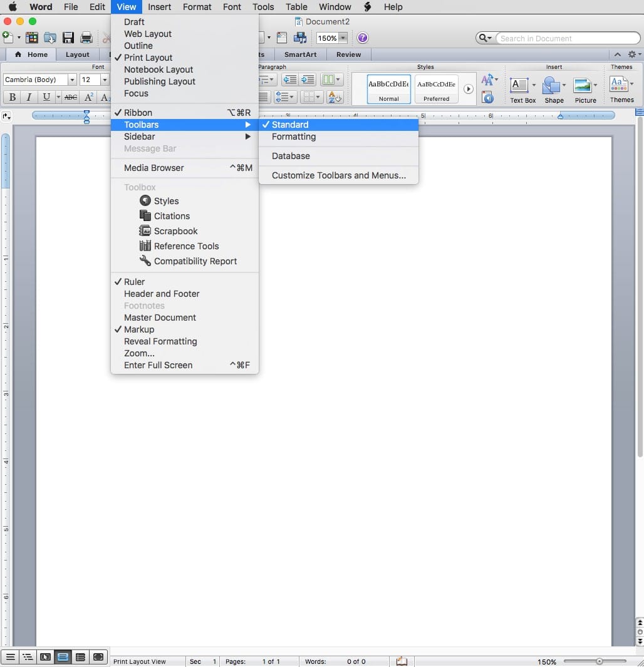Open the Scrapbook toolbox item
644x667 pixels.
point(175,231)
